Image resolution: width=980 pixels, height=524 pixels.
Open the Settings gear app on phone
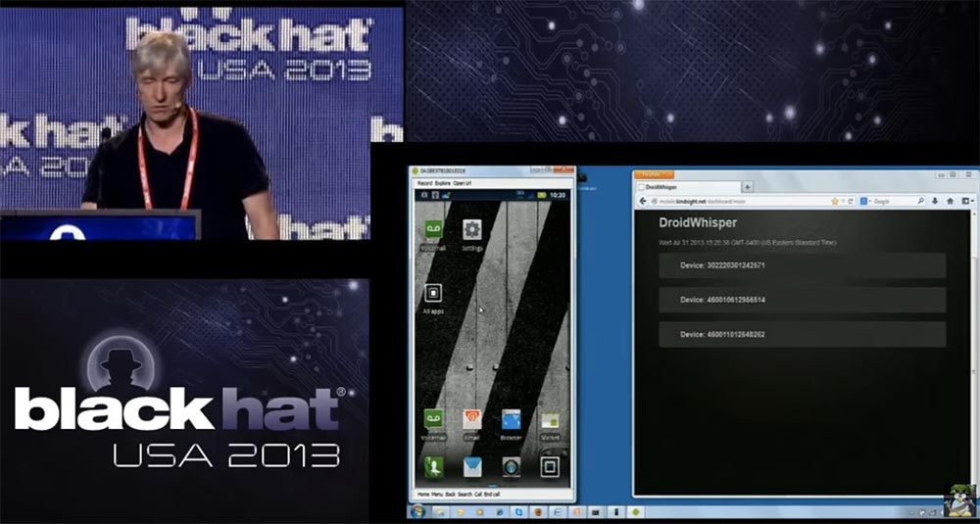[x=472, y=231]
